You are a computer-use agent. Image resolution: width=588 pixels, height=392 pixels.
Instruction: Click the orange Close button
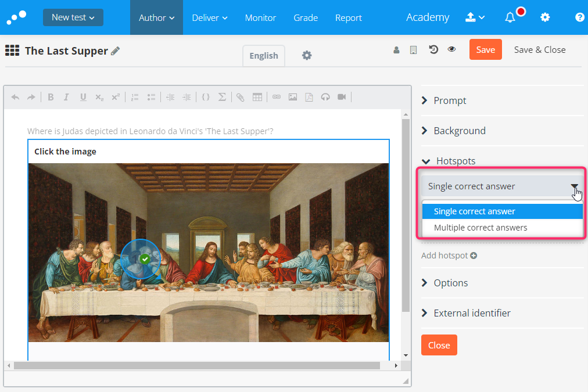pos(439,345)
